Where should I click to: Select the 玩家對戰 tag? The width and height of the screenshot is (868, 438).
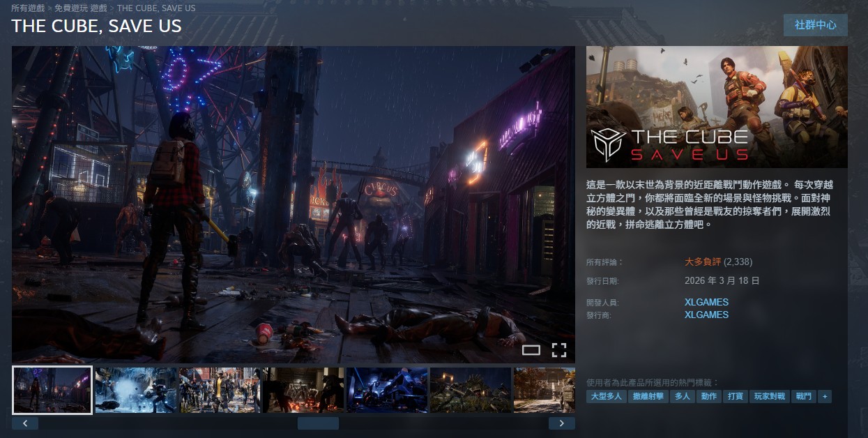[770, 396]
